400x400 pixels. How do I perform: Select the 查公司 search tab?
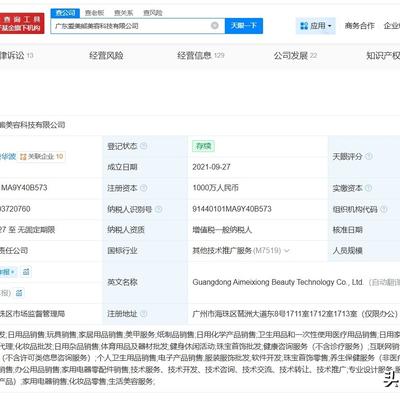click(x=65, y=13)
